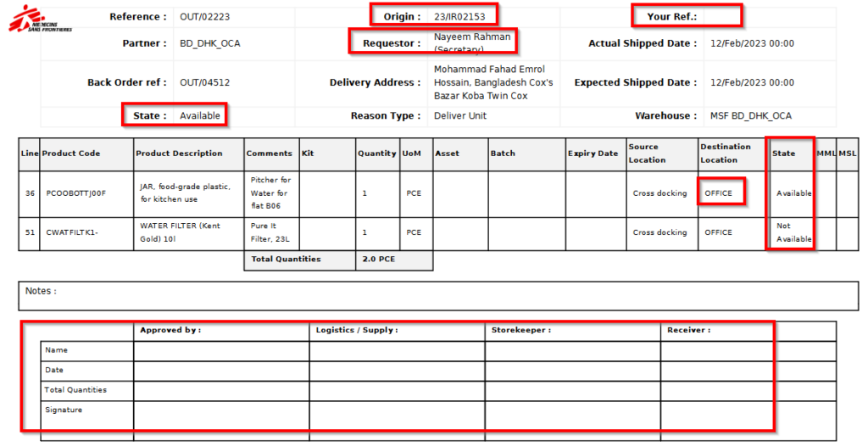Click warehouse value MSF BD_DHK_OCA

coord(751,115)
